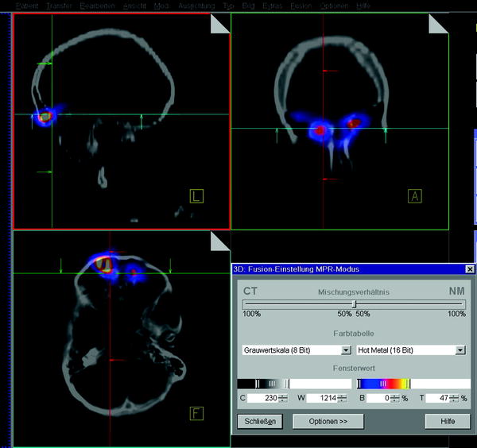Click the stepper arrows beside the C value

(x=283, y=398)
